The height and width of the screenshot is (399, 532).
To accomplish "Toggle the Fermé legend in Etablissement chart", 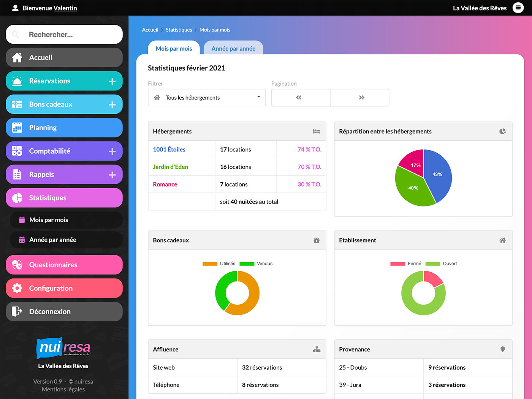I will tap(406, 264).
